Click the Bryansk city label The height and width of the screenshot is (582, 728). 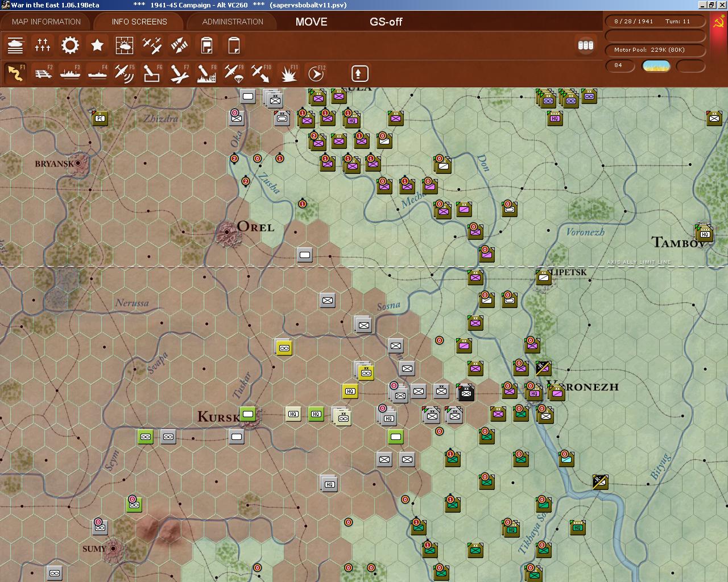[54, 164]
